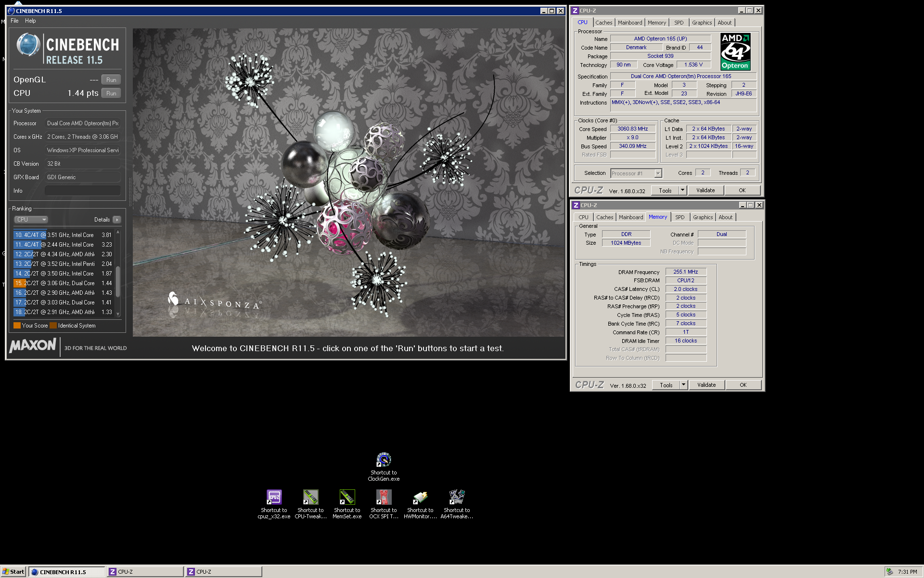Click the lower CPU-Z Memory window title icon
924x578 pixels.
[x=576, y=205]
